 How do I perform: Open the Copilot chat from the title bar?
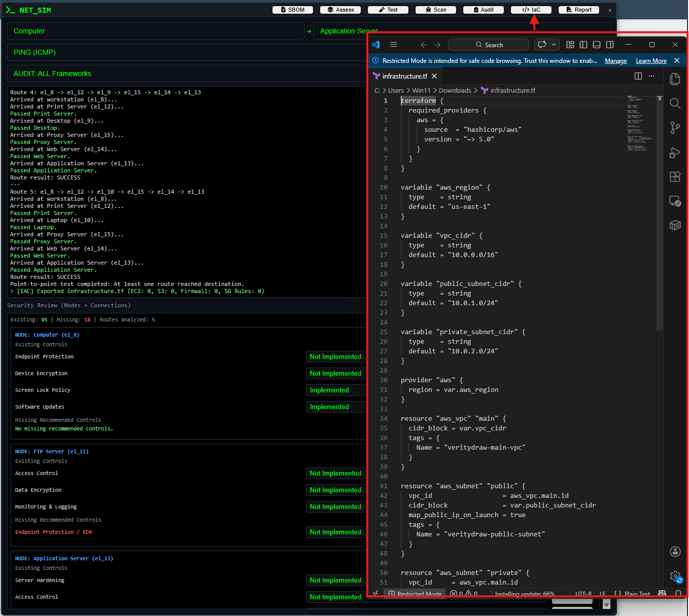click(542, 45)
